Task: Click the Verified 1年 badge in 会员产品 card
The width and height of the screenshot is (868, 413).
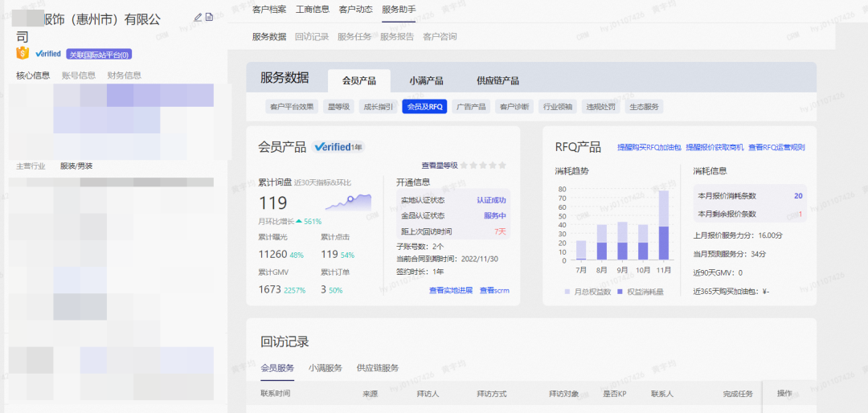Action: click(338, 147)
